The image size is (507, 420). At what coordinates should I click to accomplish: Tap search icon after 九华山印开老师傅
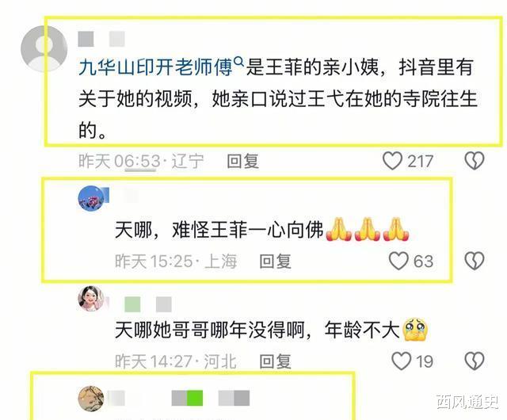tap(238, 61)
